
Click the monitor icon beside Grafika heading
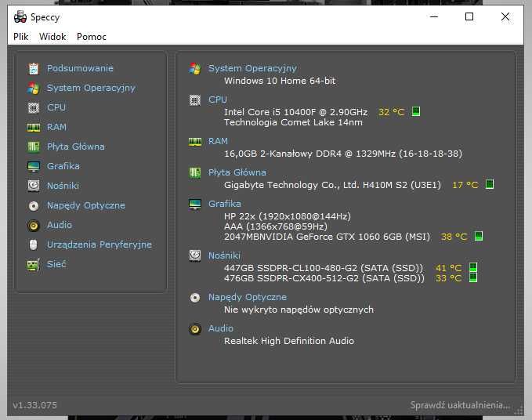point(195,205)
